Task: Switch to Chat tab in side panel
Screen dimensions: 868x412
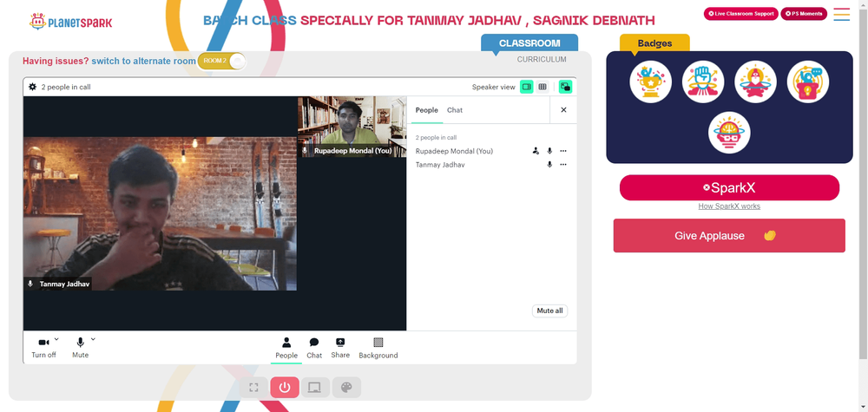Action: pyautogui.click(x=455, y=110)
